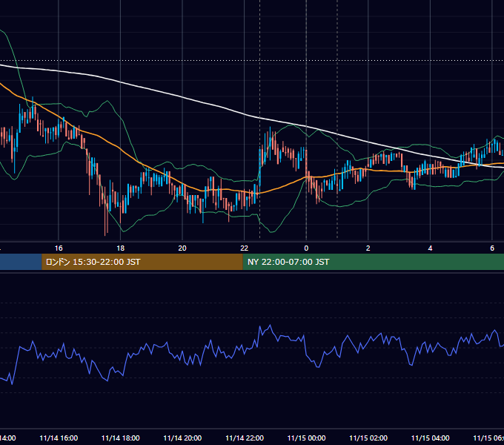Screen dimensions: 504x445
Task: Click the 20 hour axis label
Action: click(x=182, y=248)
